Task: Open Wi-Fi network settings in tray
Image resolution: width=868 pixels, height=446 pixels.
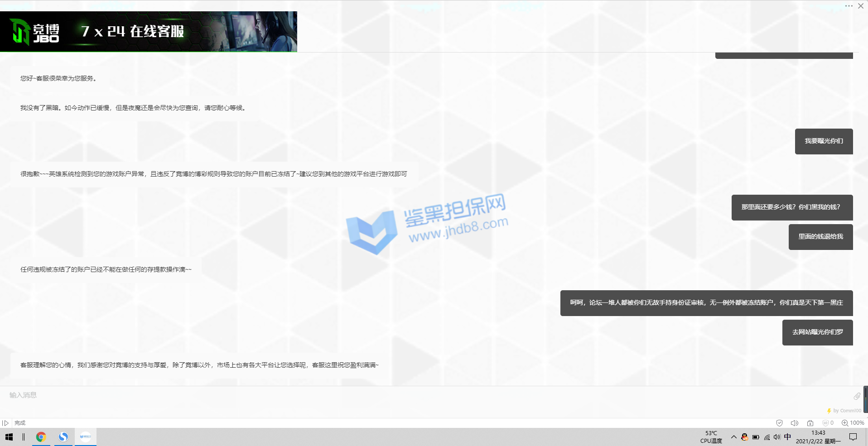Action: 767,437
